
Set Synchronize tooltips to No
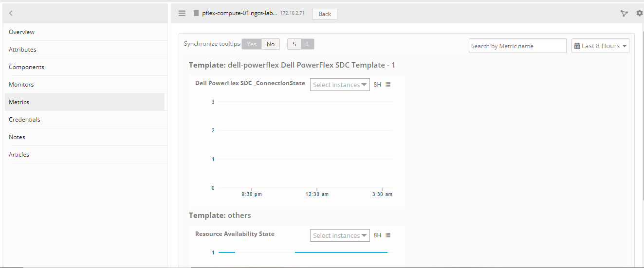(x=271, y=44)
